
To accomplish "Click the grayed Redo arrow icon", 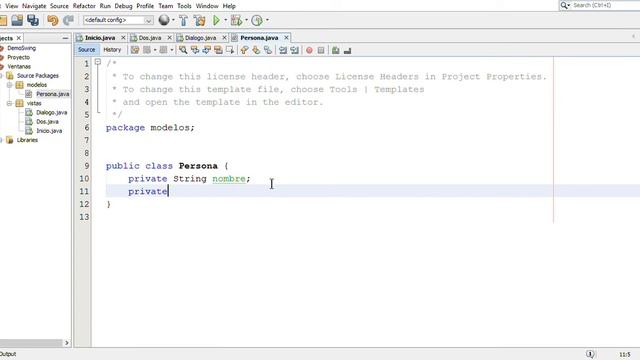I will [68, 20].
